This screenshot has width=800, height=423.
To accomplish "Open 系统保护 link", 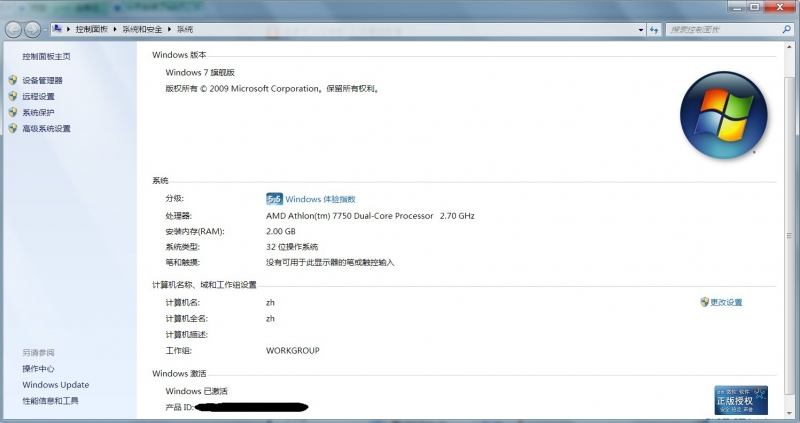I will tap(38, 113).
